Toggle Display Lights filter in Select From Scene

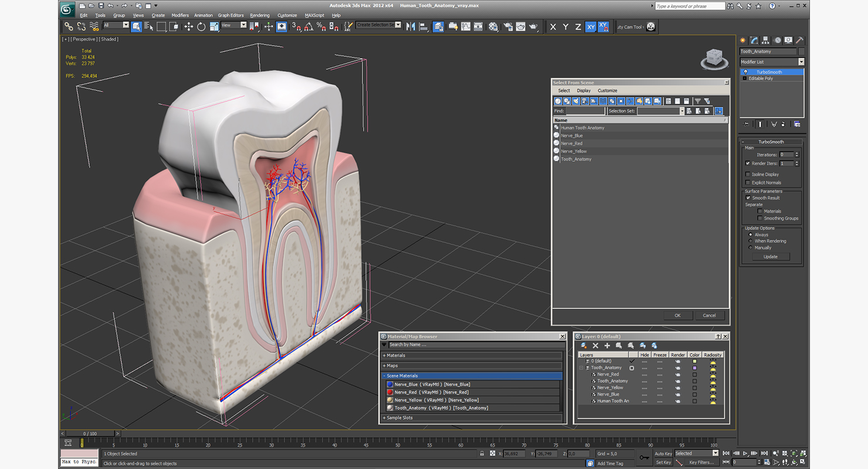pos(576,101)
